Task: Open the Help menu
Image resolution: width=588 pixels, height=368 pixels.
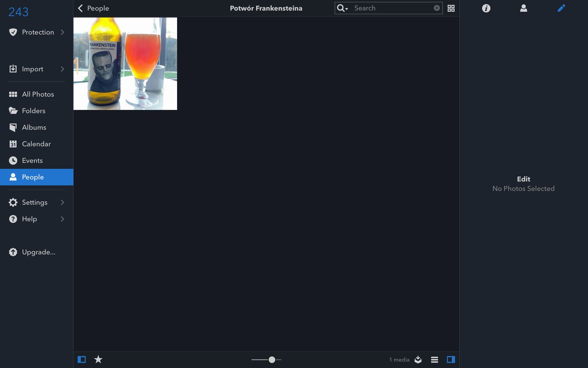Action: 37,219
